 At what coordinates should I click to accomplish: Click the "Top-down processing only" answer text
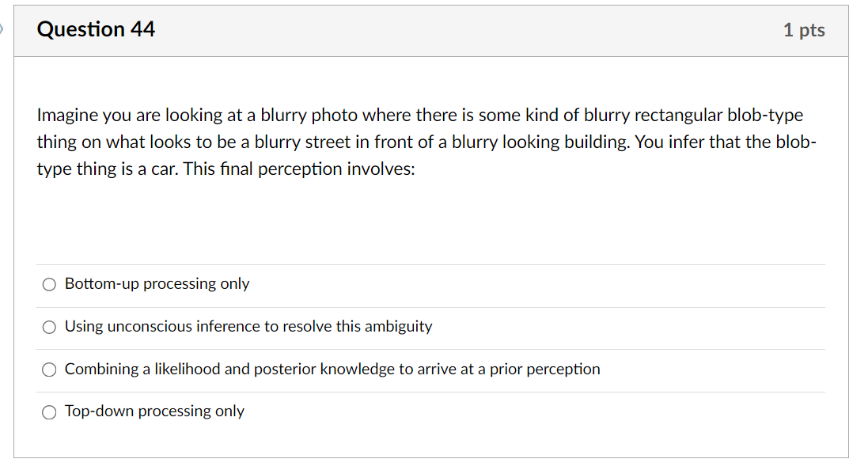[x=154, y=411]
